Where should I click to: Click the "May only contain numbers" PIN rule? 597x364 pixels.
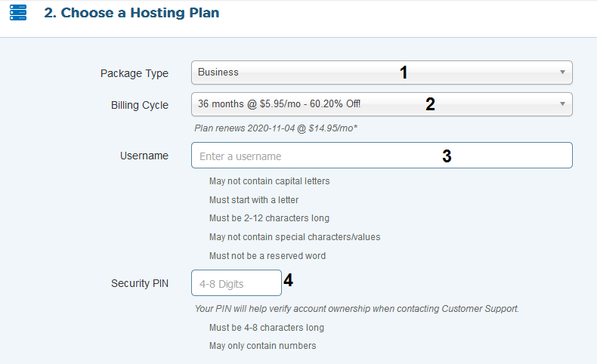pyautogui.click(x=262, y=346)
